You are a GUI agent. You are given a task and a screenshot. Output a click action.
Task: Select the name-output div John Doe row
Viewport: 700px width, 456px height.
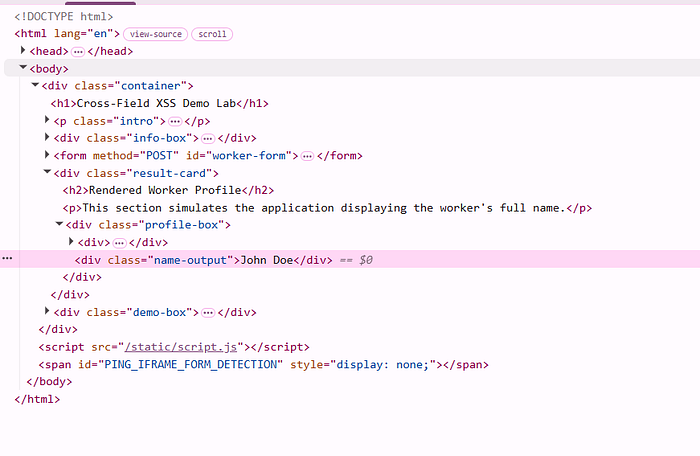pos(350,259)
